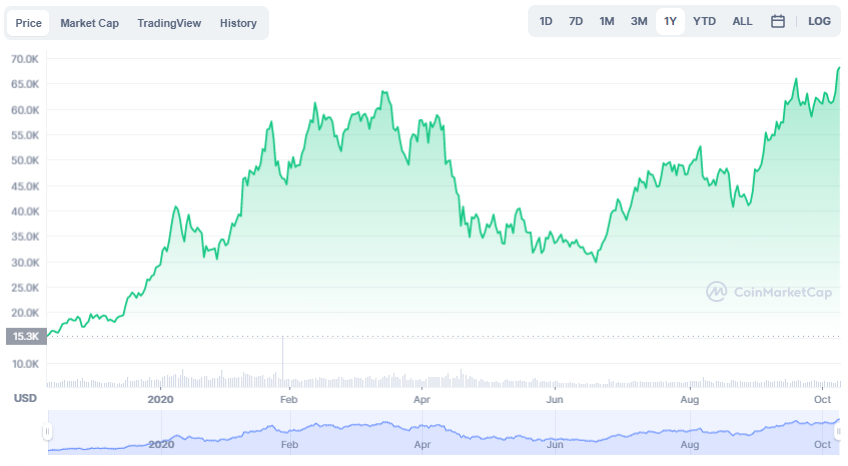Click the 15.3K price label on the axis
The width and height of the screenshot is (848, 466).
[26, 336]
